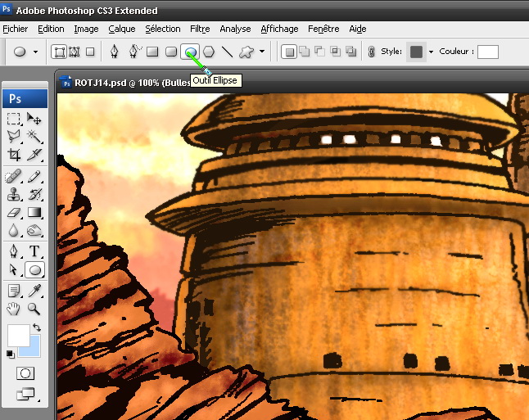Viewport: 529px width, 420px height.
Task: Select the Type tool
Action: [x=34, y=251]
